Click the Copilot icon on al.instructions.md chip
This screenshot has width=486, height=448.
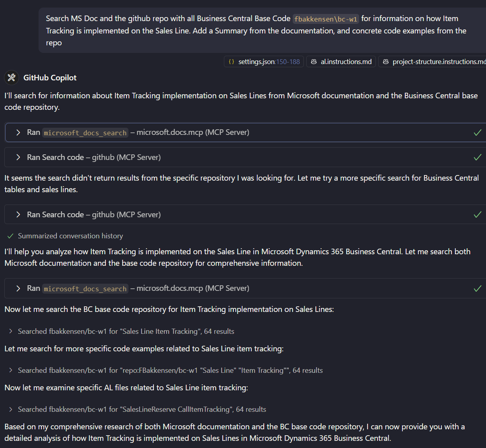coord(314,62)
